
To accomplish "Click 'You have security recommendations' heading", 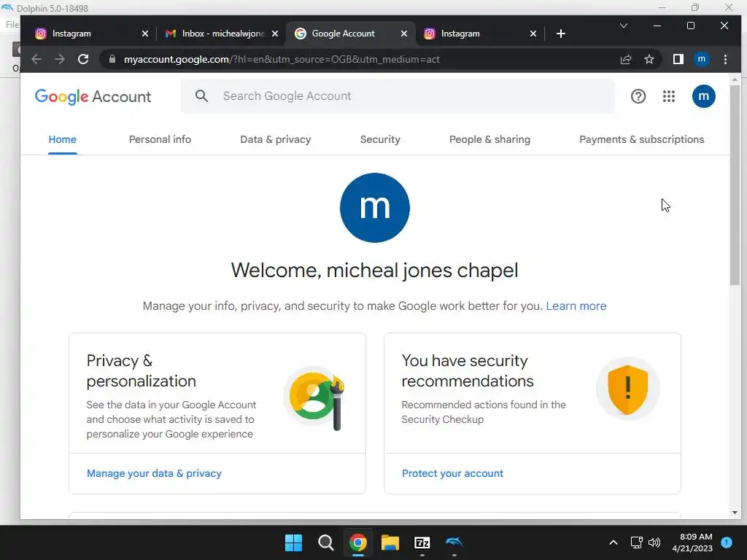I will click(x=468, y=370).
